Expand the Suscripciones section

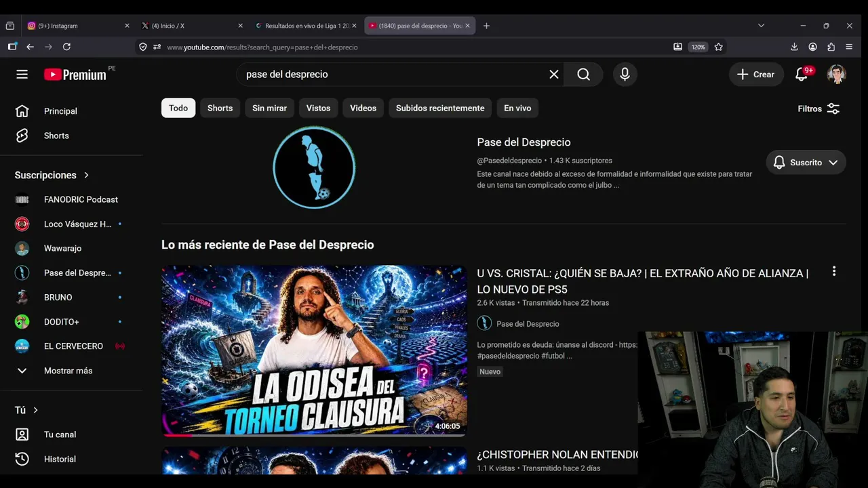pyautogui.click(x=52, y=175)
